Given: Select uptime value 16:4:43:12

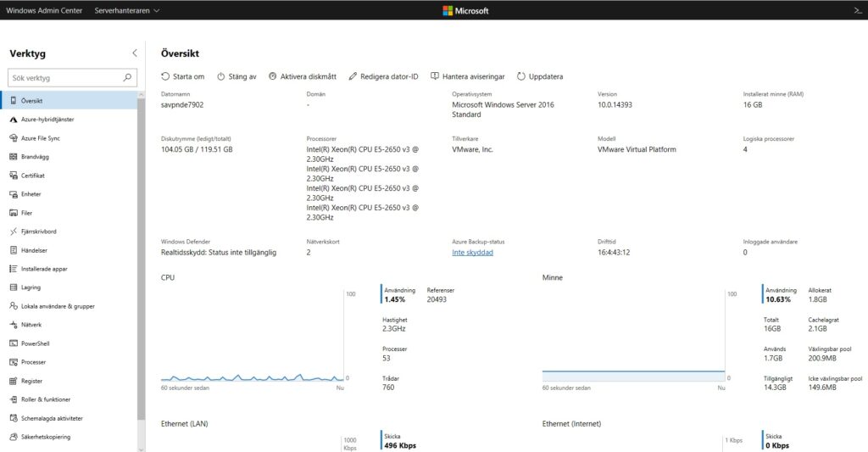Looking at the screenshot, I should 614,252.
